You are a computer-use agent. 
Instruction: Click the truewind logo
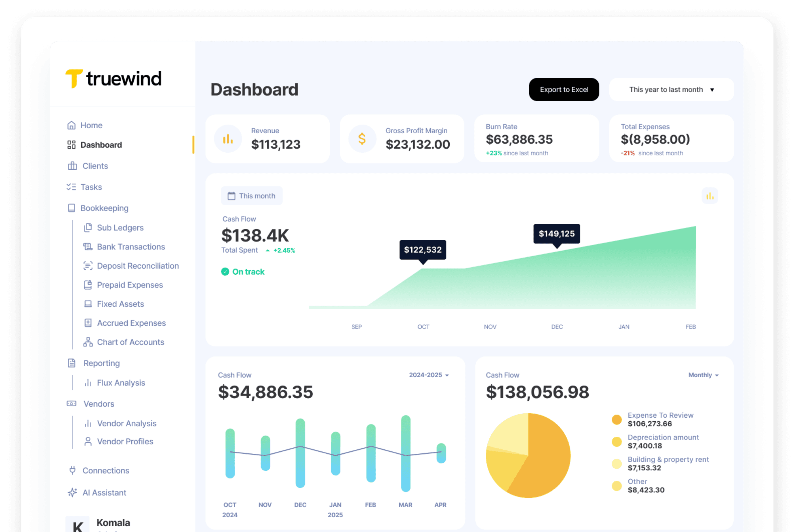point(113,79)
